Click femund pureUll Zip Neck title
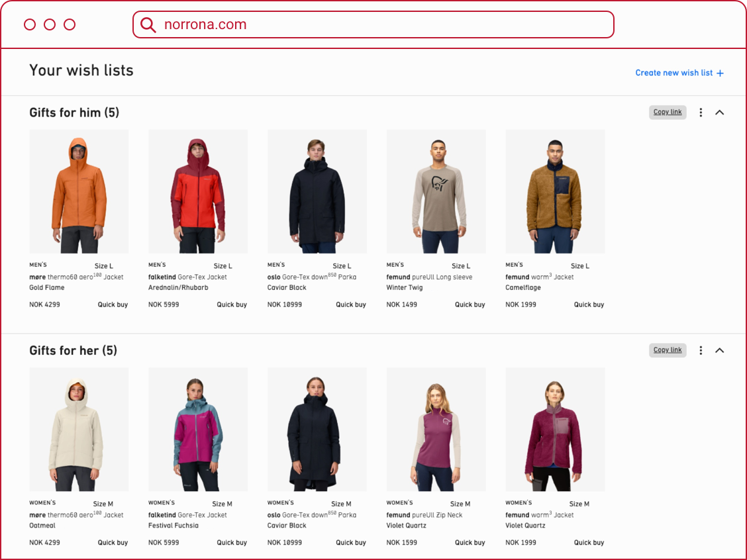The height and width of the screenshot is (560, 747). [424, 515]
